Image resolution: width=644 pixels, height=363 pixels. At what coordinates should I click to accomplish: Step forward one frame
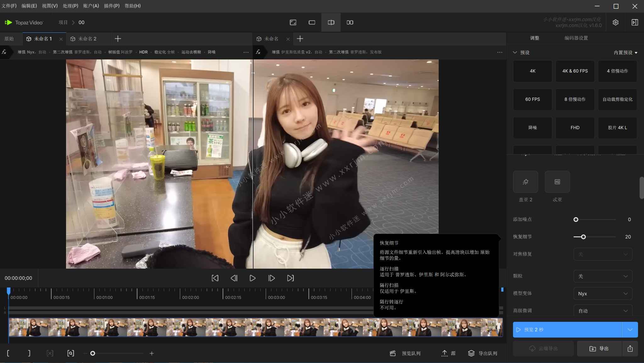tap(271, 278)
